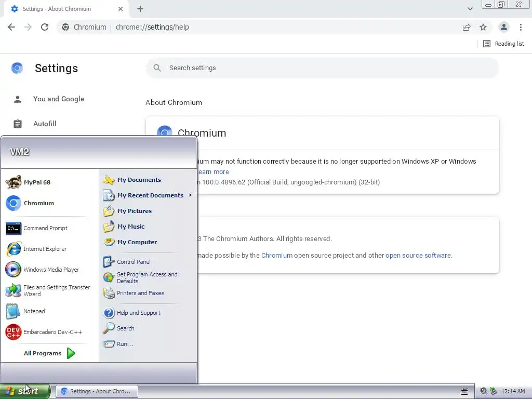The width and height of the screenshot is (532, 399).
Task: Open Chromium three-dot menu
Action: coord(521,27)
